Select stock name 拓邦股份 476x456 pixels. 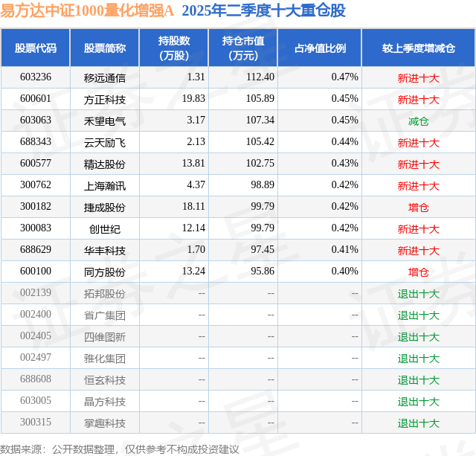pyautogui.click(x=105, y=294)
